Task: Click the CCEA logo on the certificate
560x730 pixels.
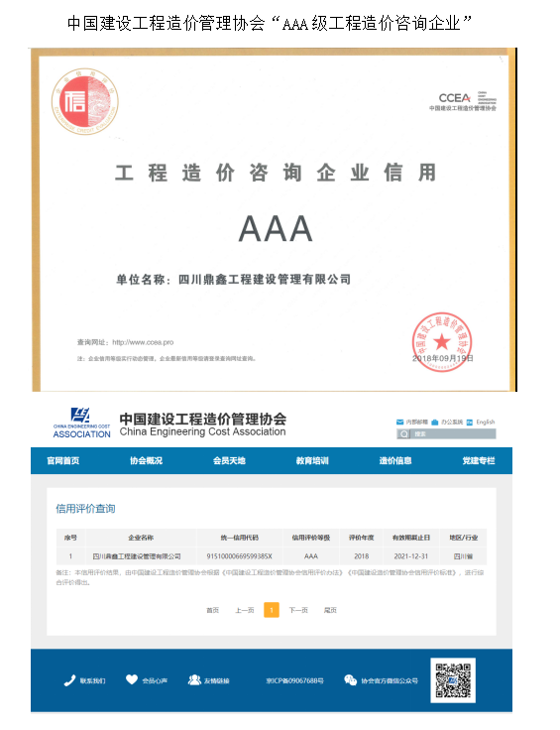Action: click(x=463, y=100)
